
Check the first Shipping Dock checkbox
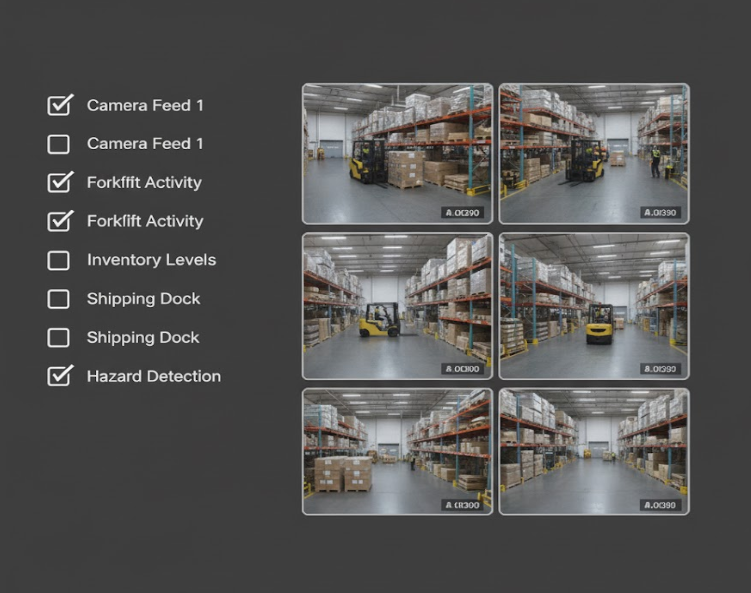tap(59, 299)
